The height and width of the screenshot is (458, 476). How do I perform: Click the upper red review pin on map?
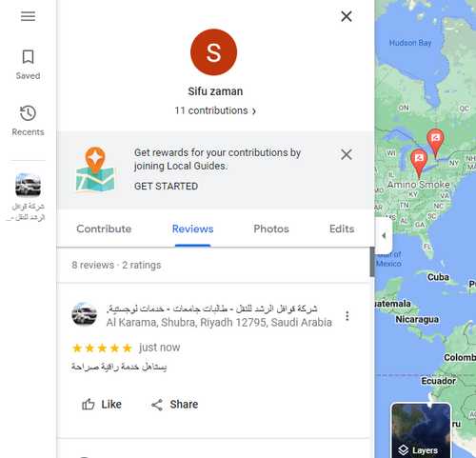pos(435,139)
